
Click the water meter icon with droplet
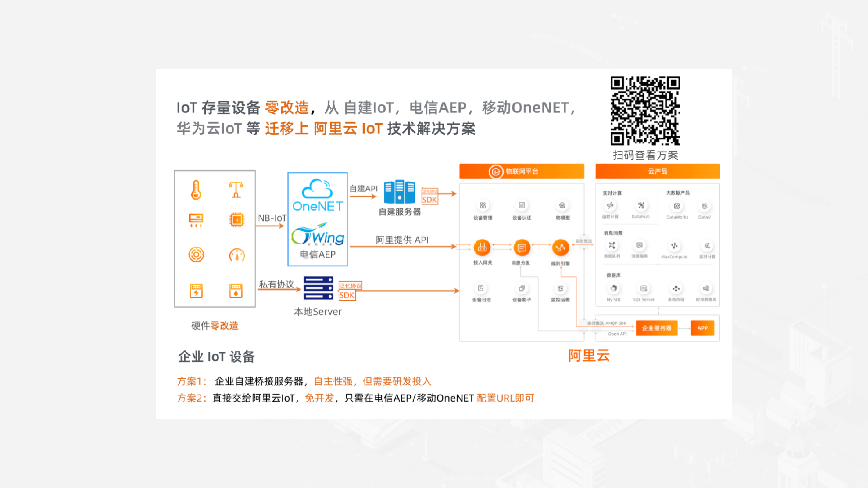point(236,291)
